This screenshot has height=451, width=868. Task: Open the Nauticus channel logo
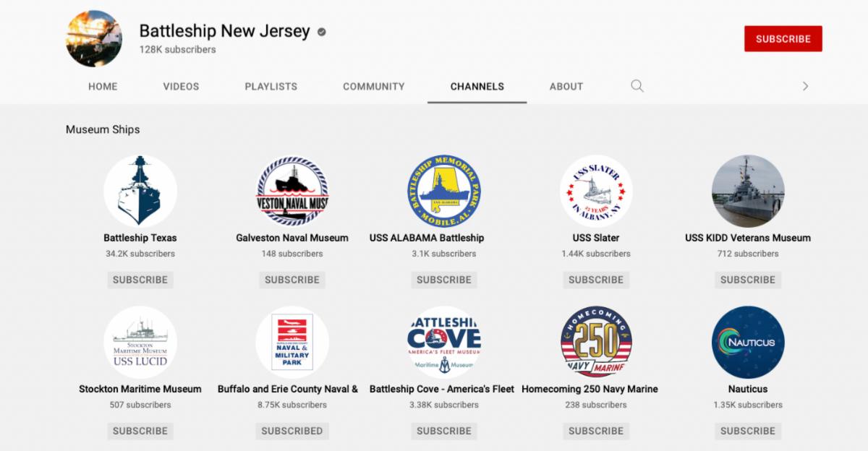click(748, 343)
